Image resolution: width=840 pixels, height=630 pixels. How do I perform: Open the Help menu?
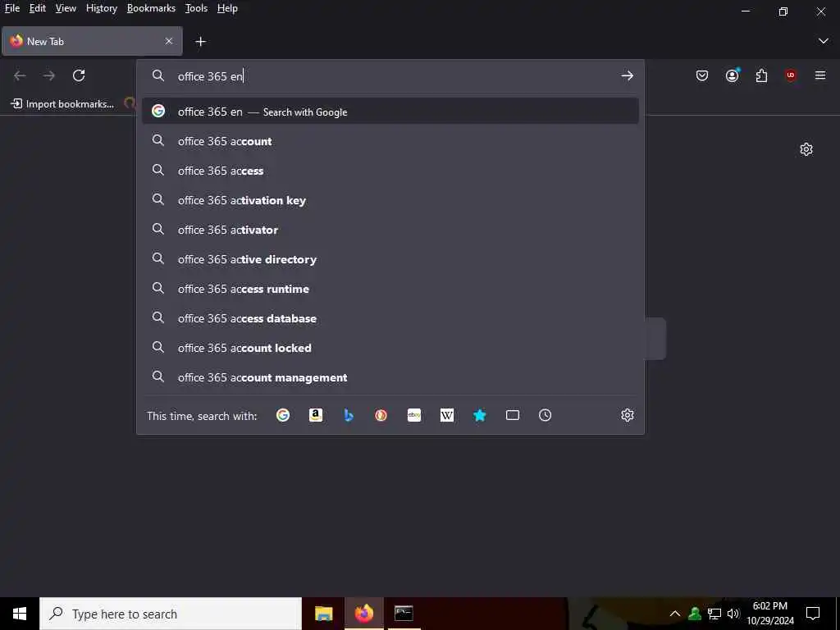click(227, 8)
